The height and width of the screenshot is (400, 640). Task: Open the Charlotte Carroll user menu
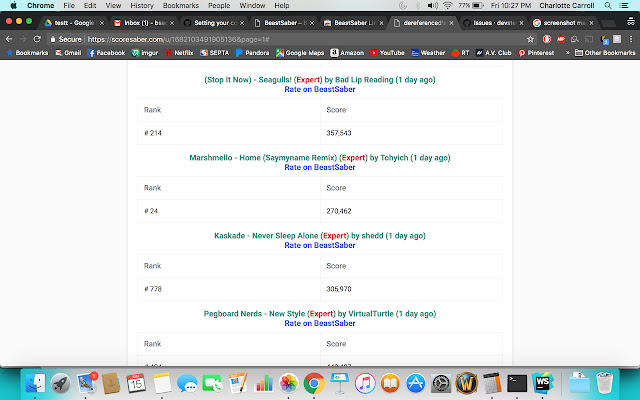pos(567,6)
